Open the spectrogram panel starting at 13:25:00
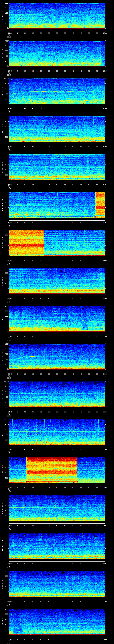 (57, 432)
